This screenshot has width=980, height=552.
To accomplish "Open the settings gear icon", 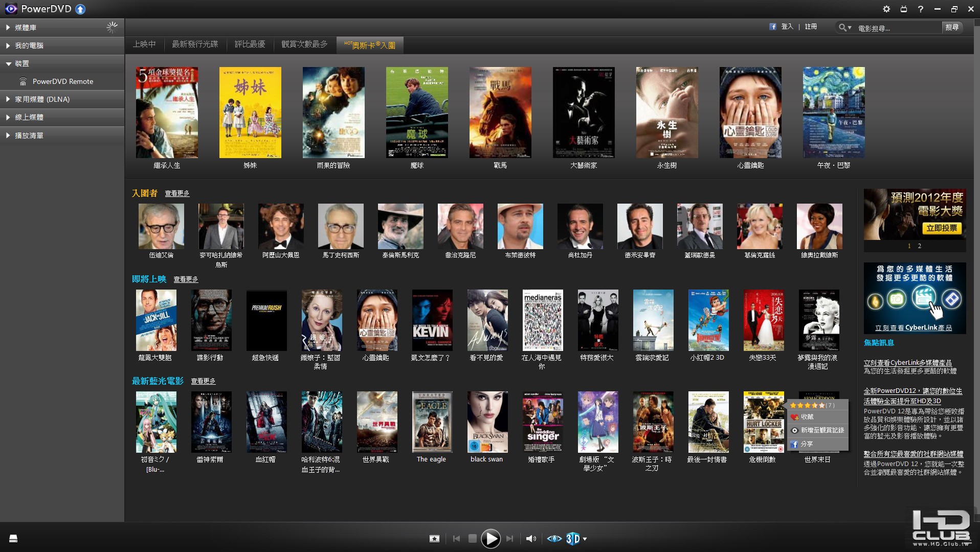I will click(886, 9).
